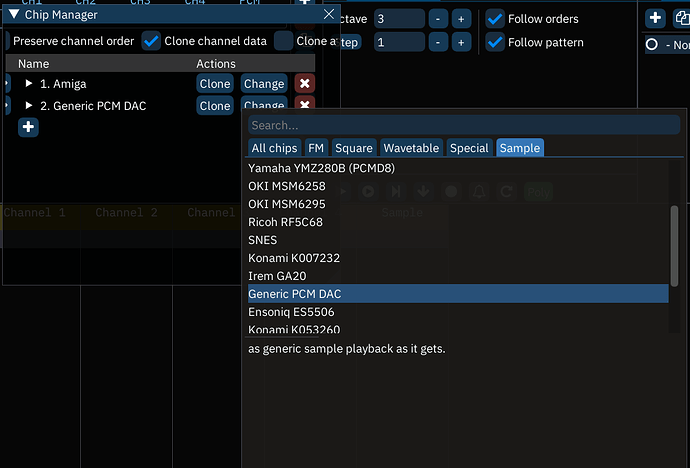Change the Generic PCM DAC chip

[264, 102]
